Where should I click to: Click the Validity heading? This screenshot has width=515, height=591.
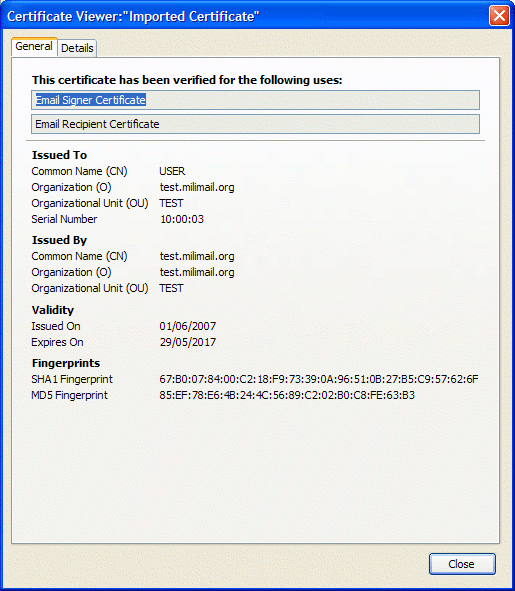53,310
